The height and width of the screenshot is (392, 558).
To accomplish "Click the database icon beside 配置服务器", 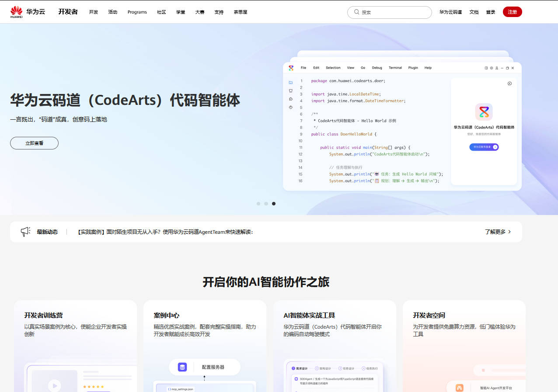I will 182,367.
